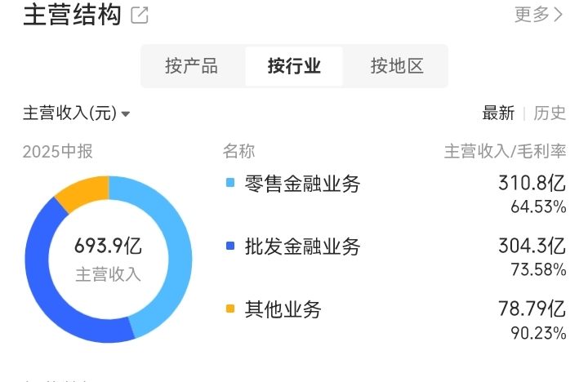The image size is (588, 382).
Task: Select the 零售金融业务 row label
Action: coord(302,184)
